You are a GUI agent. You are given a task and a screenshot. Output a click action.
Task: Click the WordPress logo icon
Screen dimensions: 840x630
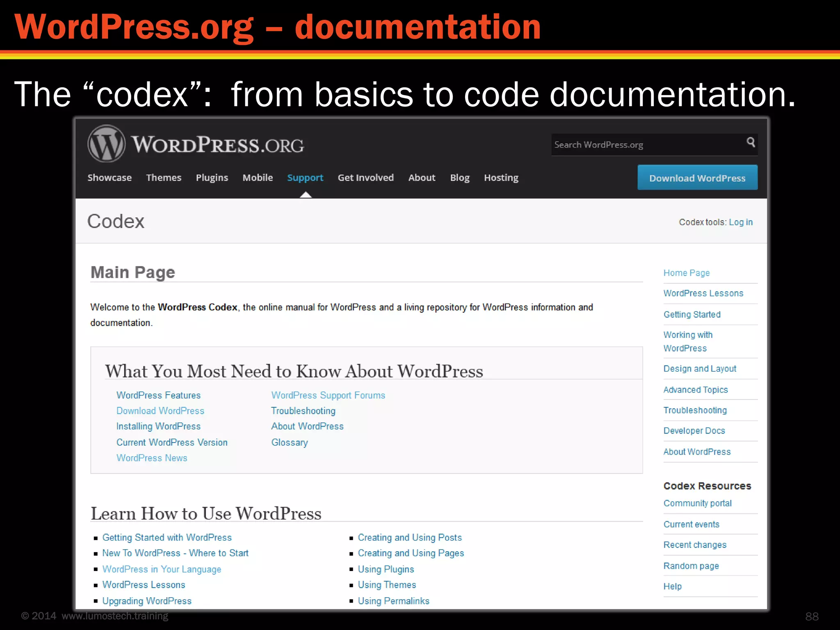106,144
